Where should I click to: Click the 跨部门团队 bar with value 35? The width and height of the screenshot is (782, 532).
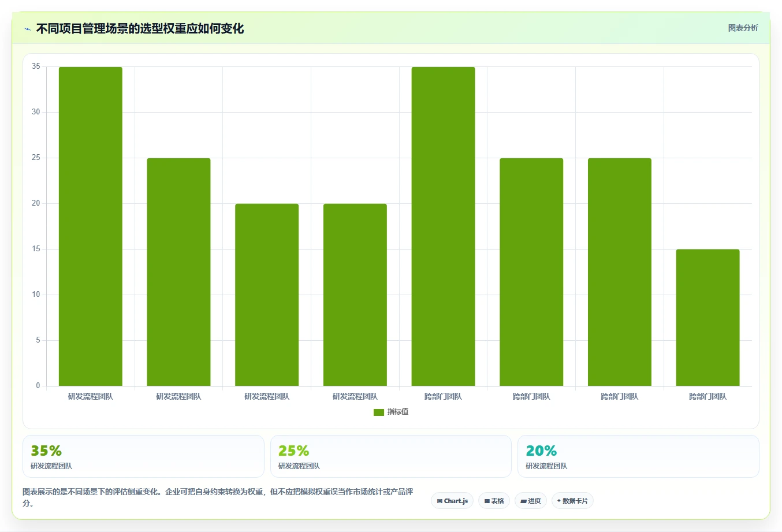[x=443, y=226]
